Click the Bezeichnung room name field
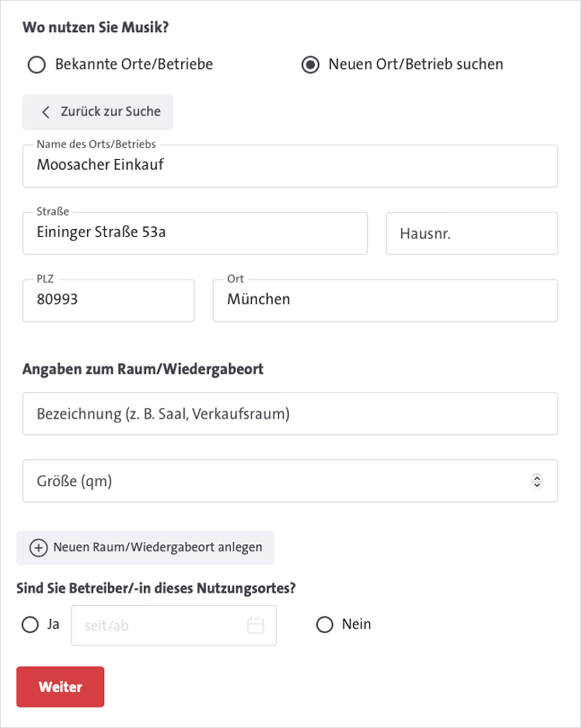 click(290, 413)
